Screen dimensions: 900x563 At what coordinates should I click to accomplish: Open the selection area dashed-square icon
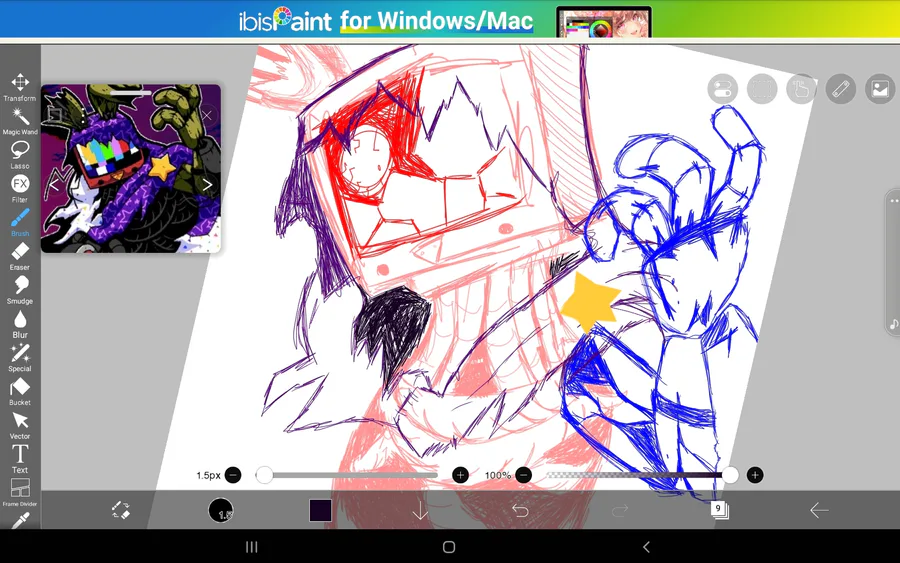pos(762,89)
